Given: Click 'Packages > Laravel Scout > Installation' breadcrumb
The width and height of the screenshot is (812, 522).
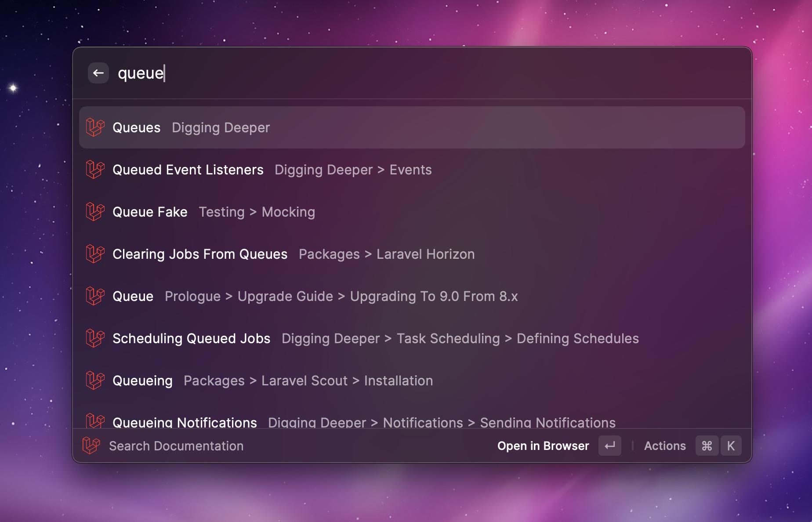Looking at the screenshot, I should pyautogui.click(x=308, y=381).
